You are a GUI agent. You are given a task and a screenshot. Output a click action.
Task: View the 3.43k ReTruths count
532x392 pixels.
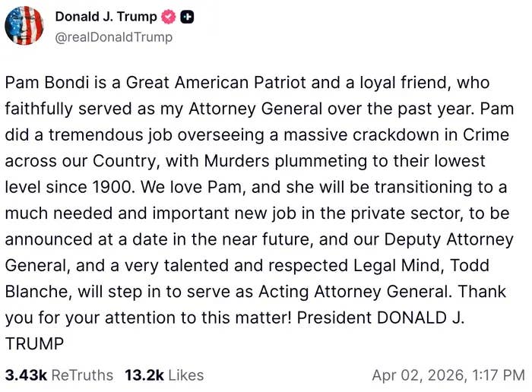[x=26, y=375]
